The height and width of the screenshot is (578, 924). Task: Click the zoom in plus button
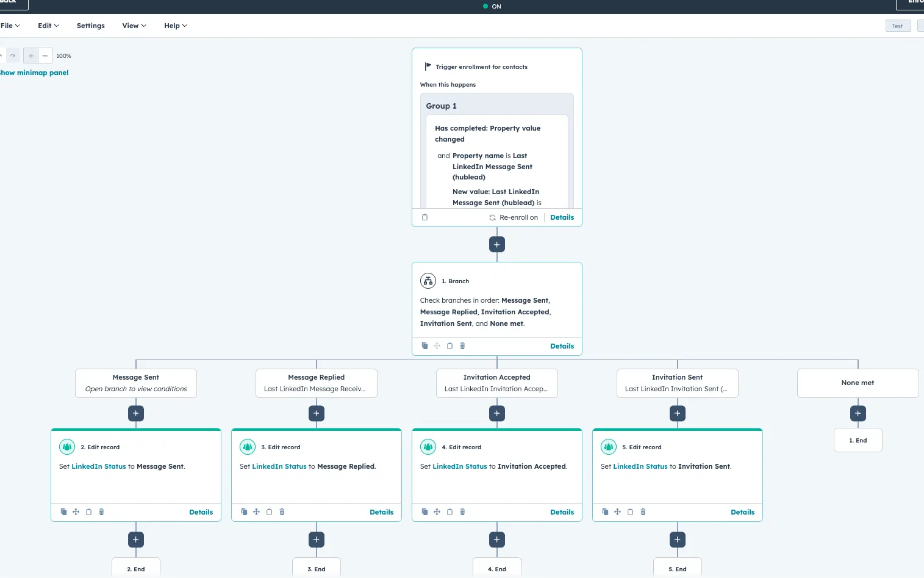pos(30,56)
